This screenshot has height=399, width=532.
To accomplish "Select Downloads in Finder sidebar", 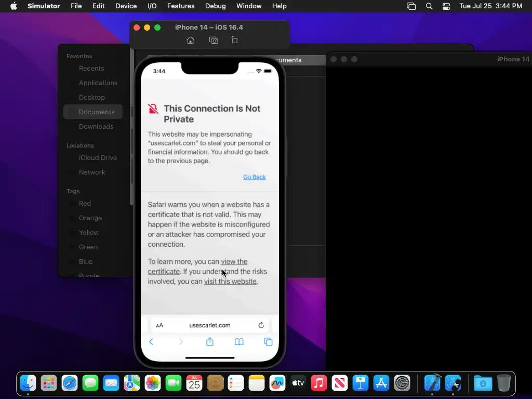I will pyautogui.click(x=96, y=127).
